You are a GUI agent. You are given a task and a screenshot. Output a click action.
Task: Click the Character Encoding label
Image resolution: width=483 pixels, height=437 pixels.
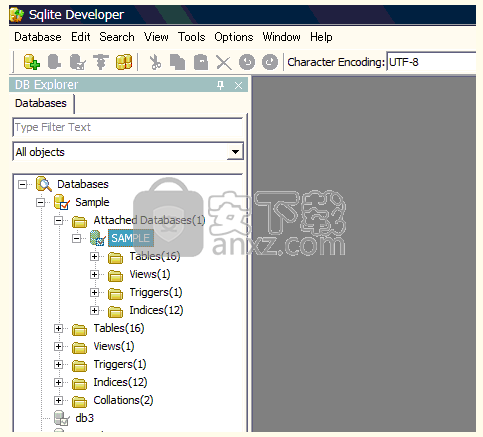tap(336, 62)
